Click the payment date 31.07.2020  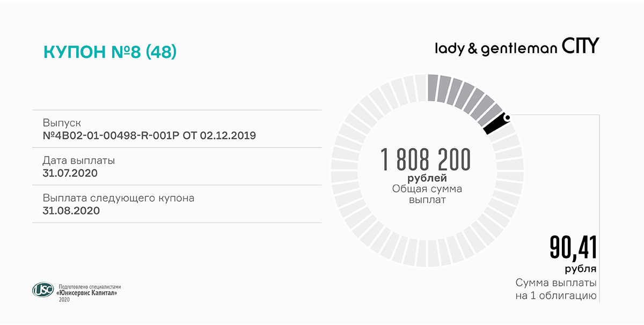(70, 173)
